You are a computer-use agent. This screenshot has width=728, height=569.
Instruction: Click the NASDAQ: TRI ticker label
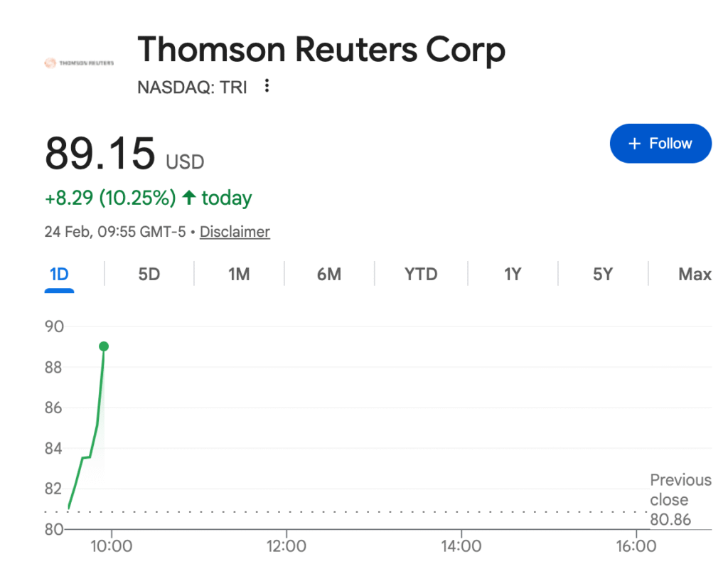192,87
